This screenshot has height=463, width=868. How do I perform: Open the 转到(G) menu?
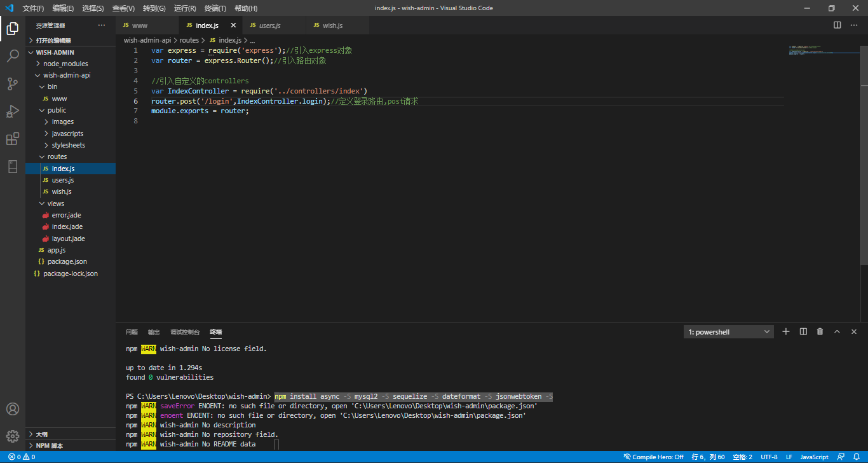154,8
